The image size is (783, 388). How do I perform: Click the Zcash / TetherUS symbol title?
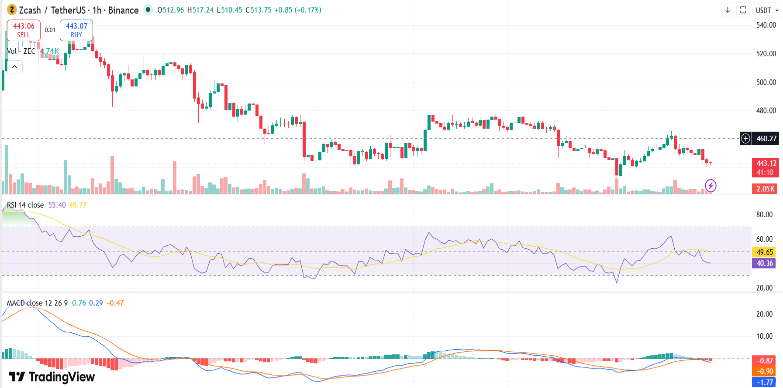pyautogui.click(x=79, y=10)
